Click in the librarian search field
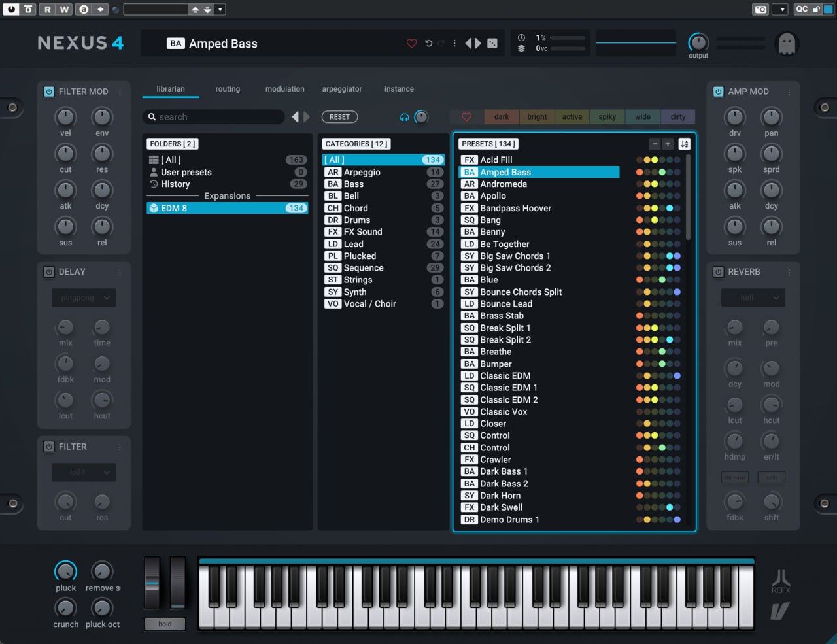 coord(216,117)
